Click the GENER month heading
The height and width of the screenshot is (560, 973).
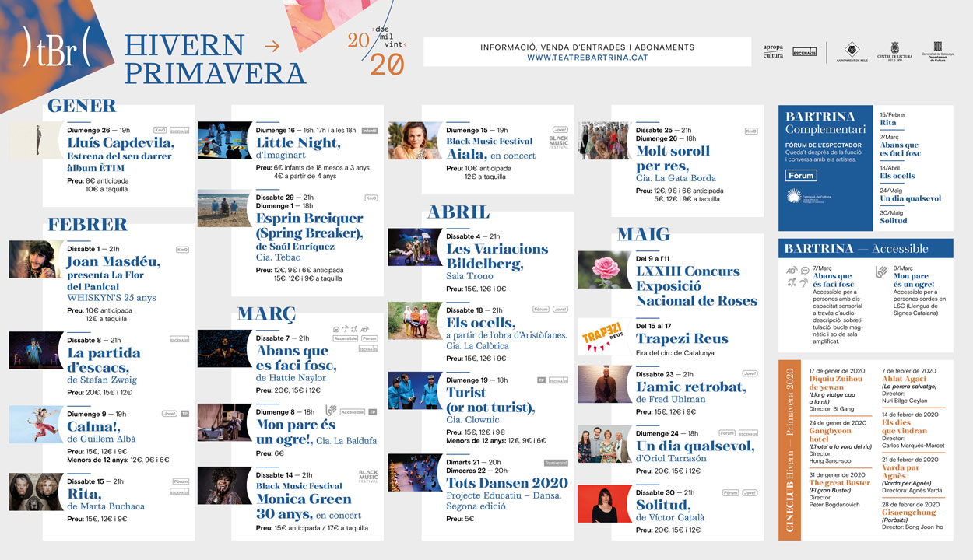click(82, 106)
